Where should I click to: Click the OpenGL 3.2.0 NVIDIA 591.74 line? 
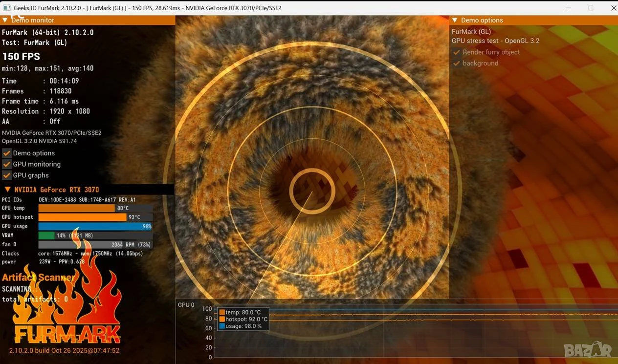[x=40, y=141]
